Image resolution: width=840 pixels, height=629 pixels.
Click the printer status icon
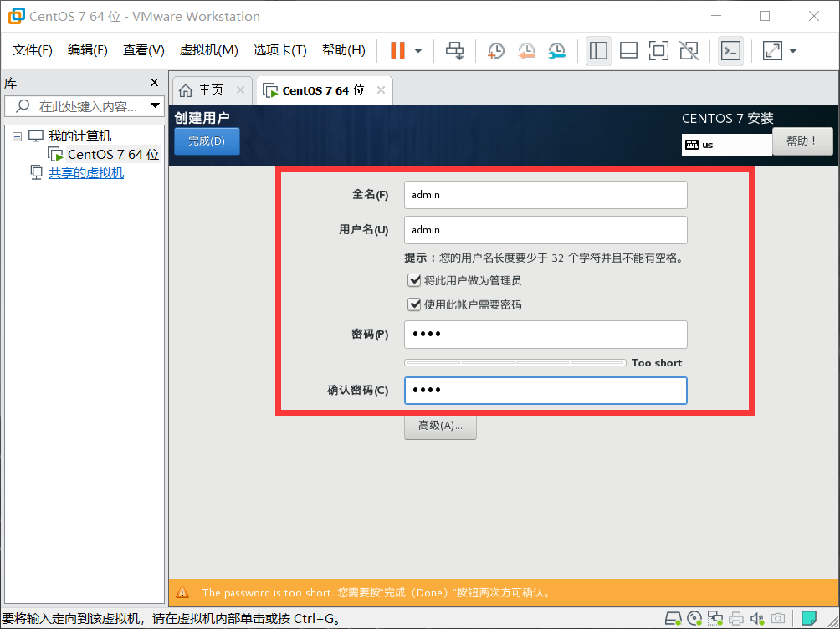click(736, 619)
